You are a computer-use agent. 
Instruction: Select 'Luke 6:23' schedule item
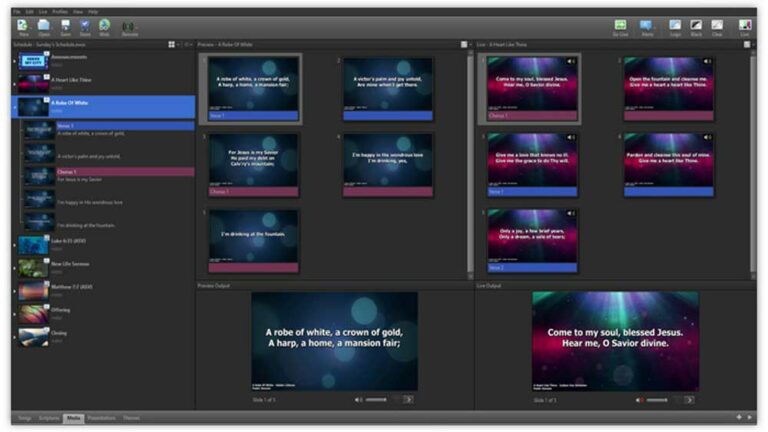pos(104,245)
